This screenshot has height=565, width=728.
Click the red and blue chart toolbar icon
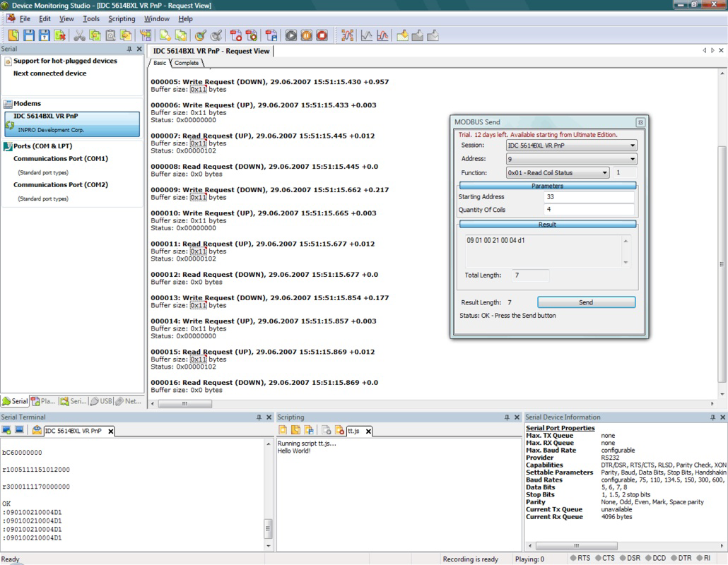coord(382,35)
